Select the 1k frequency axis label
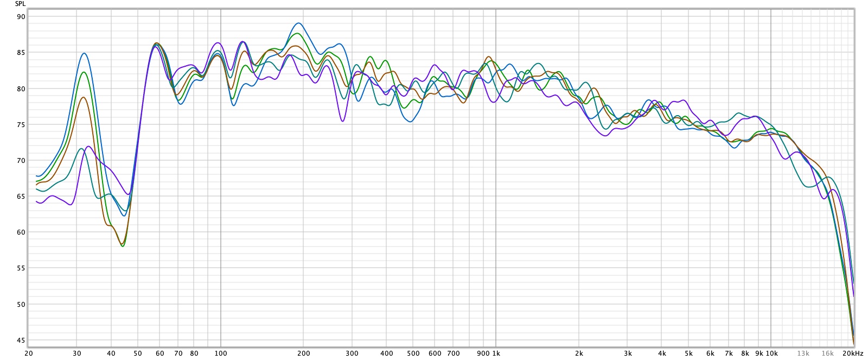The height and width of the screenshot is (360, 868). [x=496, y=353]
